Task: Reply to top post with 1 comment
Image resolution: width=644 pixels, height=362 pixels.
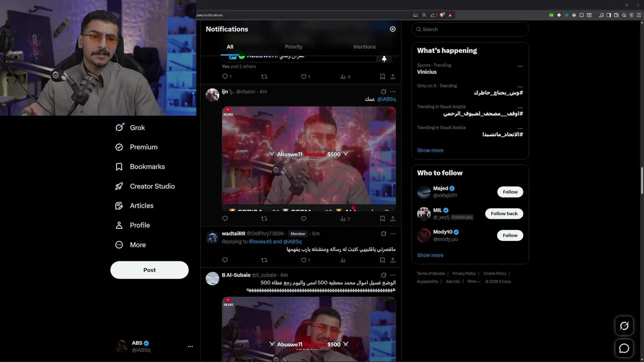Action: [x=227, y=76]
